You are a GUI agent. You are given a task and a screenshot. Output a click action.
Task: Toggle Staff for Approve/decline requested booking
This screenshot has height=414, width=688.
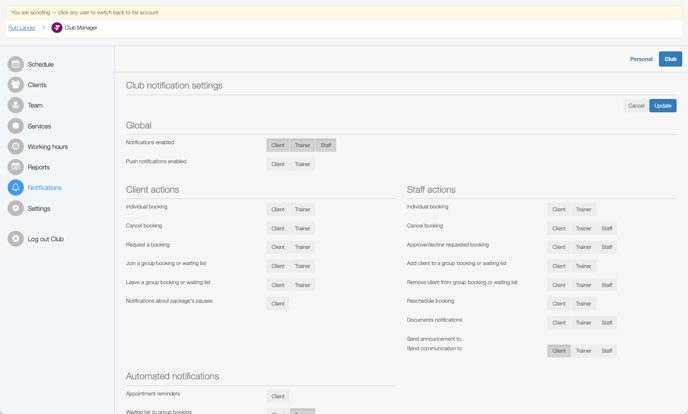coord(607,247)
